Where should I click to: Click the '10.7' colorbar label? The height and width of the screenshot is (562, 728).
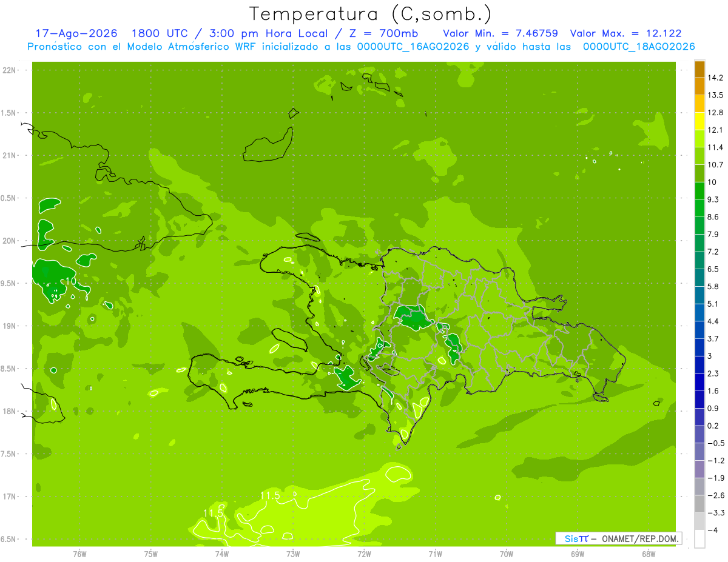tap(716, 165)
